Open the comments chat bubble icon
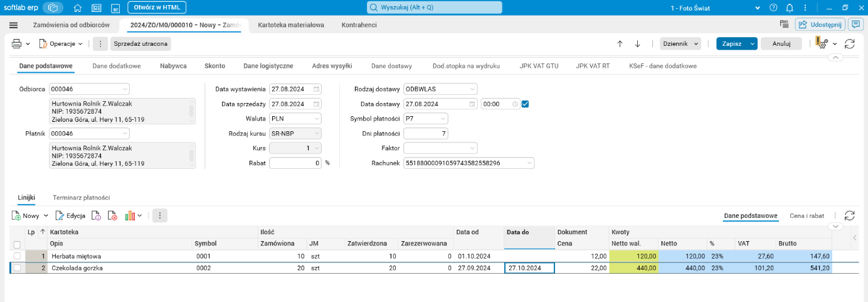868x302 pixels. (x=855, y=24)
